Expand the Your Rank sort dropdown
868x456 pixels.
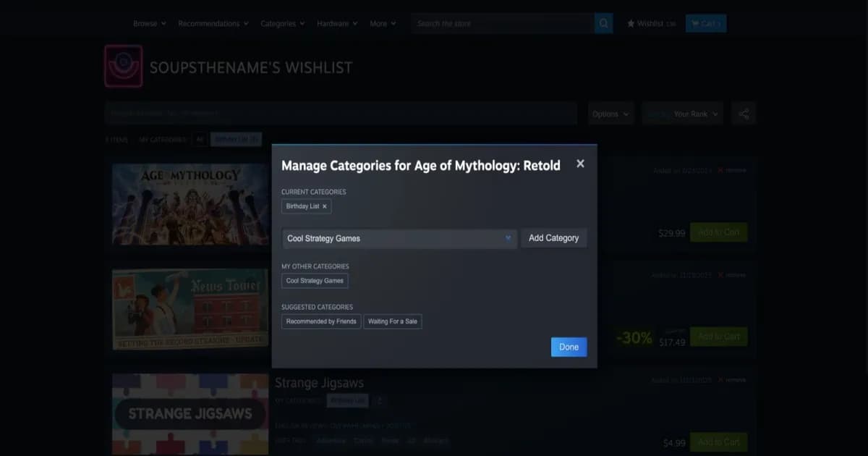point(682,114)
